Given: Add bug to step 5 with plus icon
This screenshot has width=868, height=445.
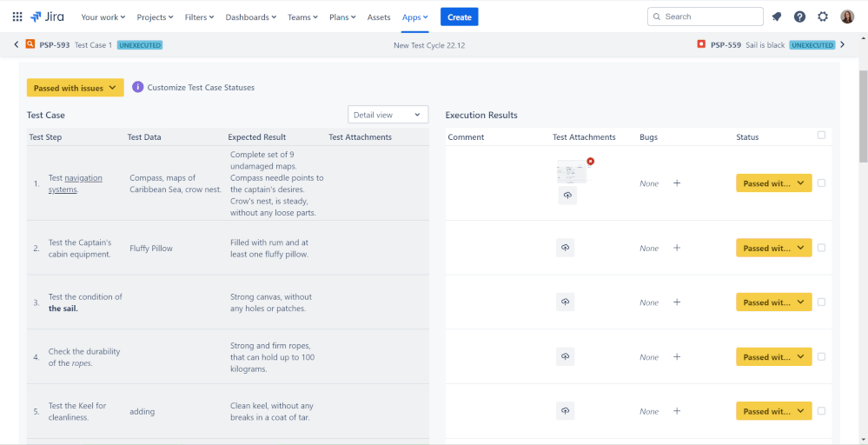Looking at the screenshot, I should point(677,411).
